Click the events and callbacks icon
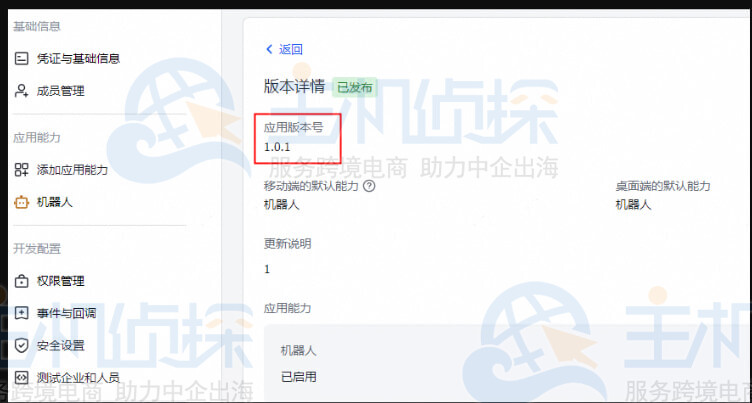 (22, 313)
